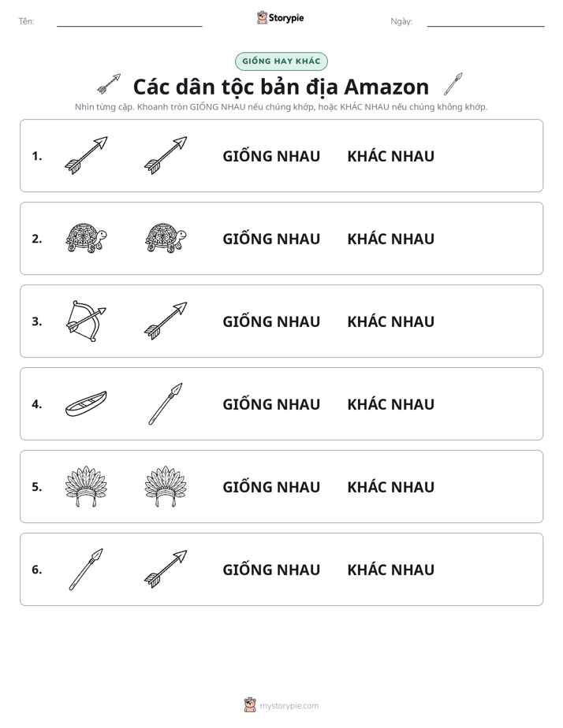Click the spear icon right of the title
Image resolution: width=563 pixels, height=728 pixels.
pos(453,84)
